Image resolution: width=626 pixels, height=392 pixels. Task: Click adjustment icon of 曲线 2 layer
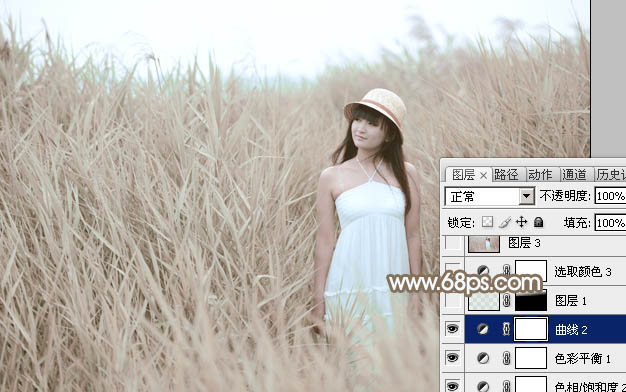(483, 329)
